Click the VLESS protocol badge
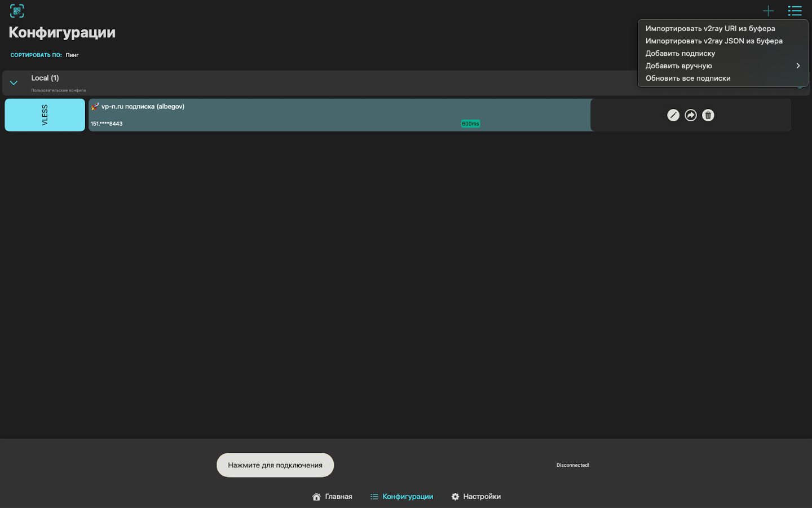812x508 pixels. point(45,115)
